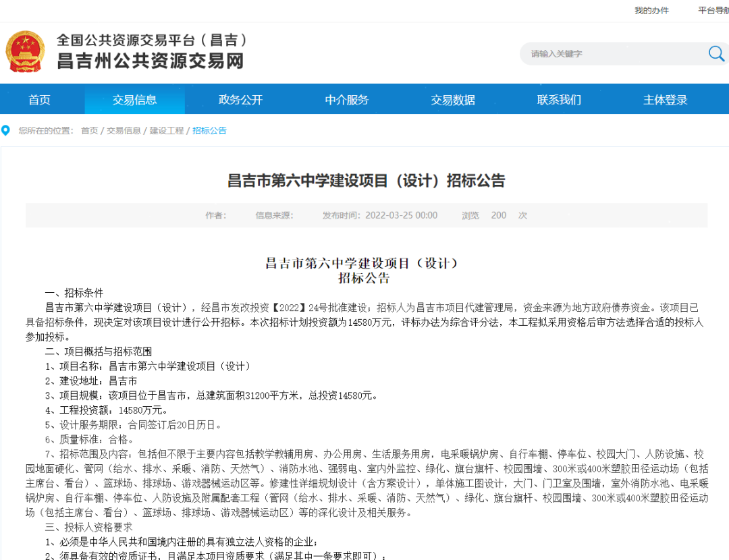Open the 交易信息 navigation tab

[135, 99]
